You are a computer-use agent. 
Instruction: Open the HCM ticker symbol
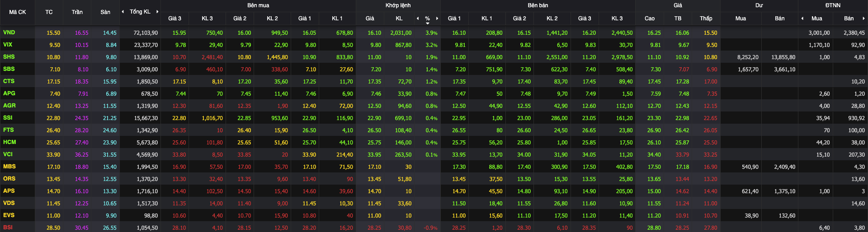pos(9,142)
